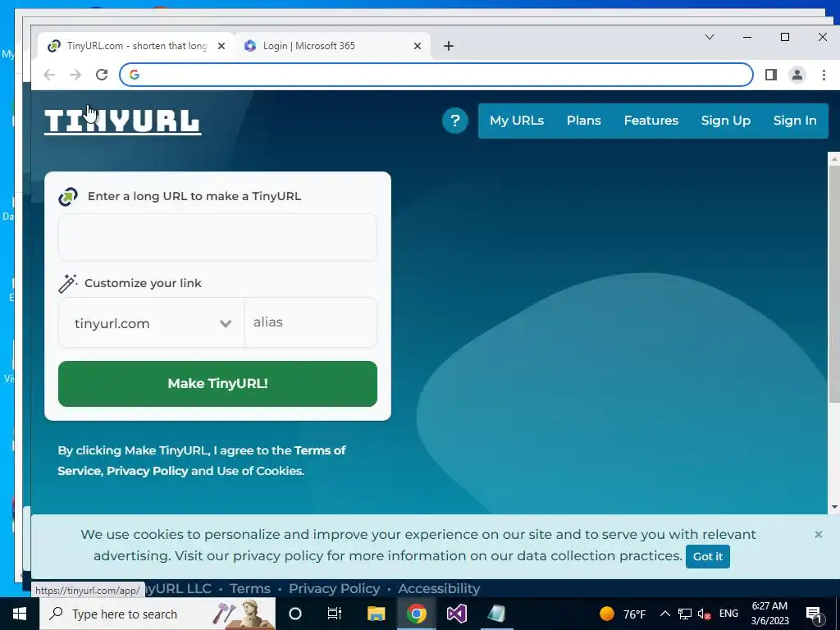Open the help question mark icon

pos(454,121)
